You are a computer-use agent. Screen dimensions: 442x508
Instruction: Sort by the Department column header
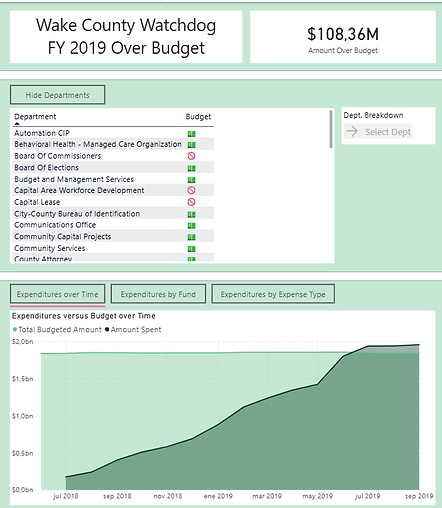point(35,117)
